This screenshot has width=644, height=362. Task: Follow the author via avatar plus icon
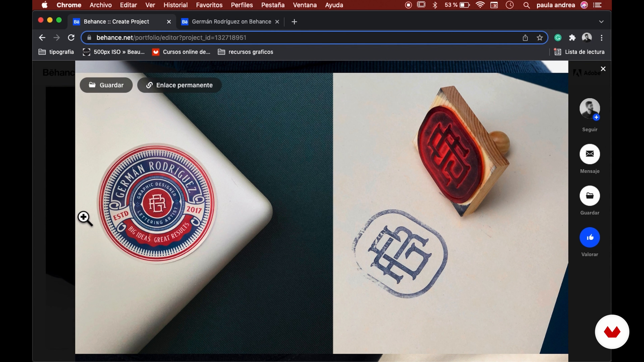596,117
